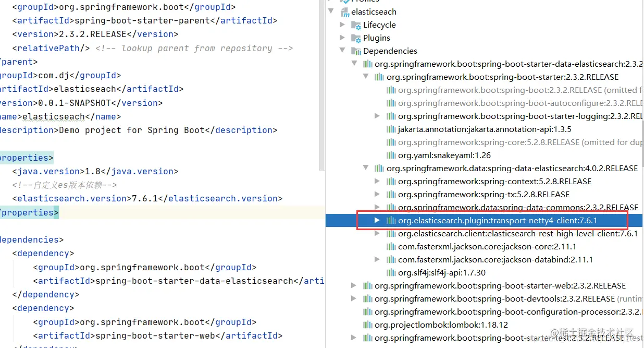Expand the spring-context:5.2.8.RELEASE dependency
Screen dimensions: 644x348
pos(377,181)
